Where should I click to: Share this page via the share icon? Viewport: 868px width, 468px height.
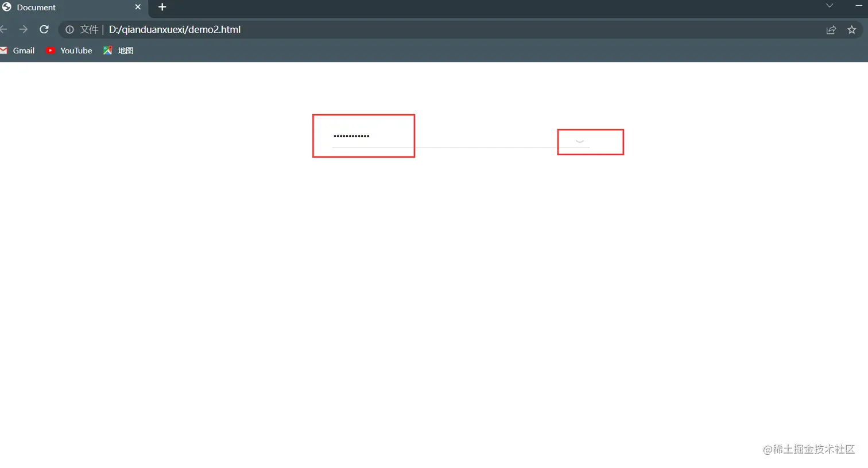831,30
